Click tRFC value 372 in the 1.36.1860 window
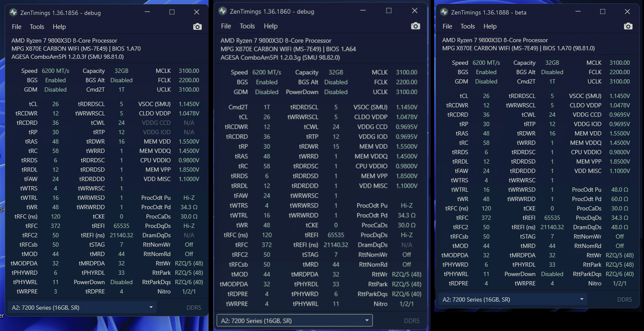 point(267,245)
